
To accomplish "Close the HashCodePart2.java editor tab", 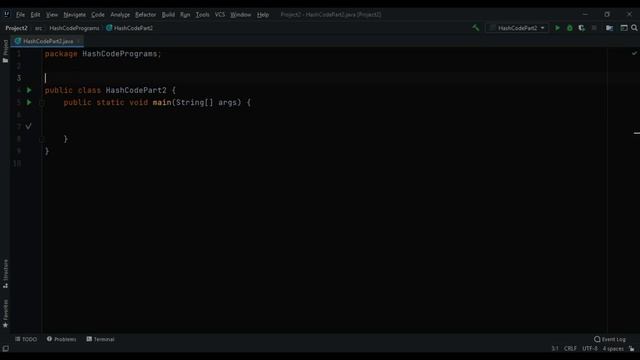I will (79, 41).
